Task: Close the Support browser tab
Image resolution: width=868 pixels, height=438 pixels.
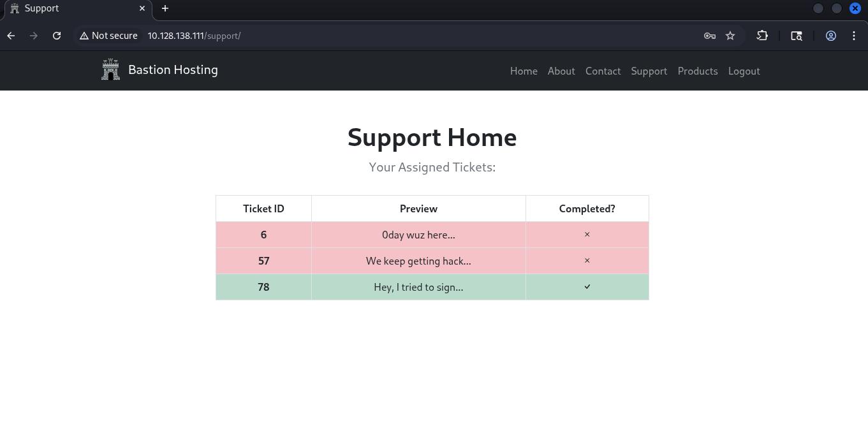Action: (142, 8)
